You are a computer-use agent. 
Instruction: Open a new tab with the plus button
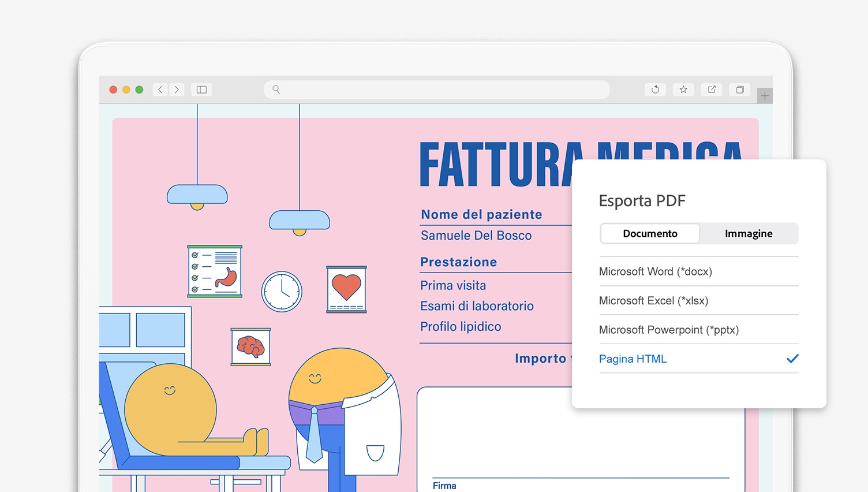click(765, 95)
